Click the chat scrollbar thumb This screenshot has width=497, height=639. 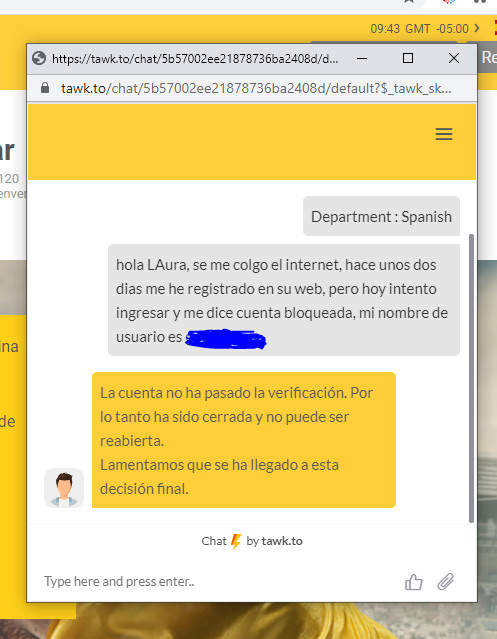pyautogui.click(x=471, y=378)
